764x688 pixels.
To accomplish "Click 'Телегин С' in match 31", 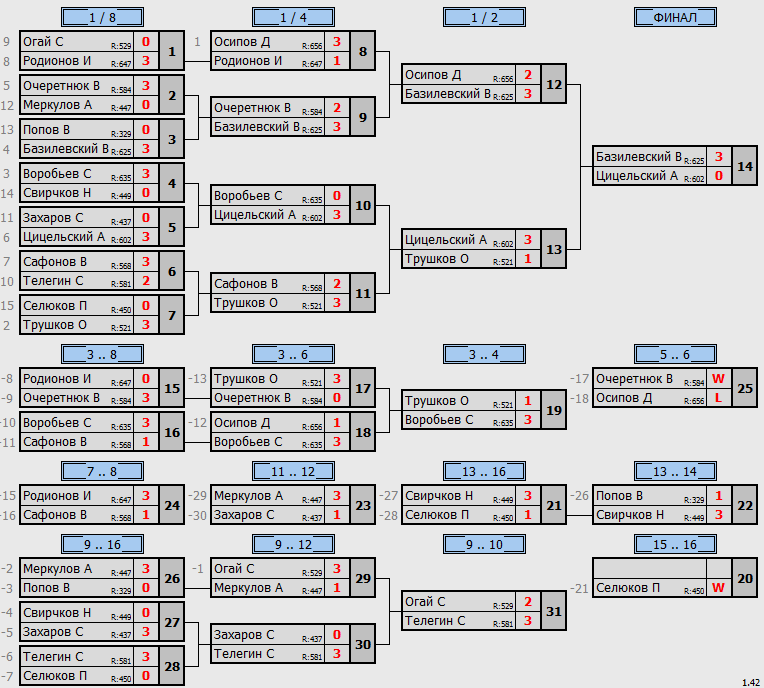I will [x=435, y=621].
